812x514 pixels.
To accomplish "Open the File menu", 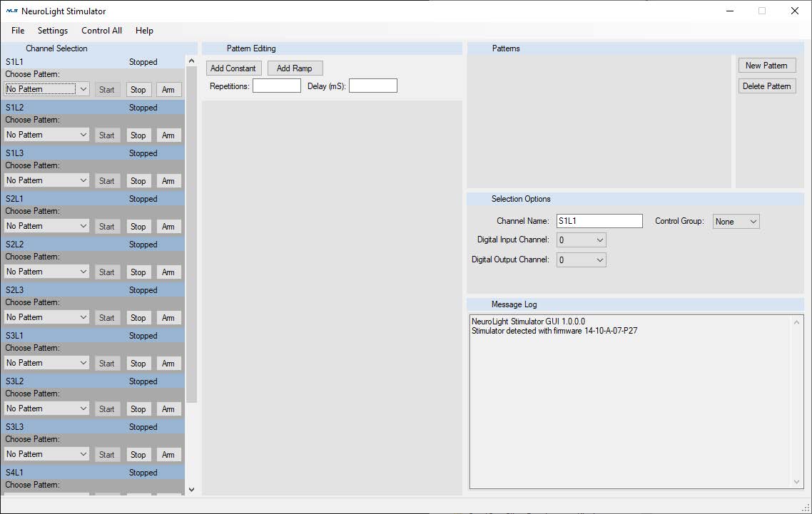I will click(x=18, y=31).
